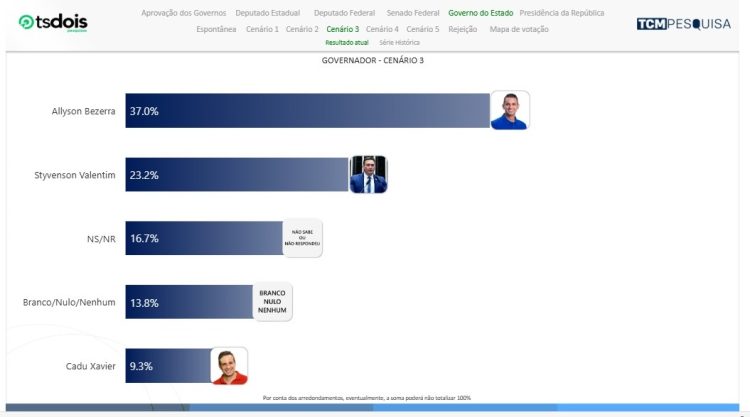750x417 pixels.
Task: Switch to the Espontânea tab
Action: pyautogui.click(x=216, y=29)
